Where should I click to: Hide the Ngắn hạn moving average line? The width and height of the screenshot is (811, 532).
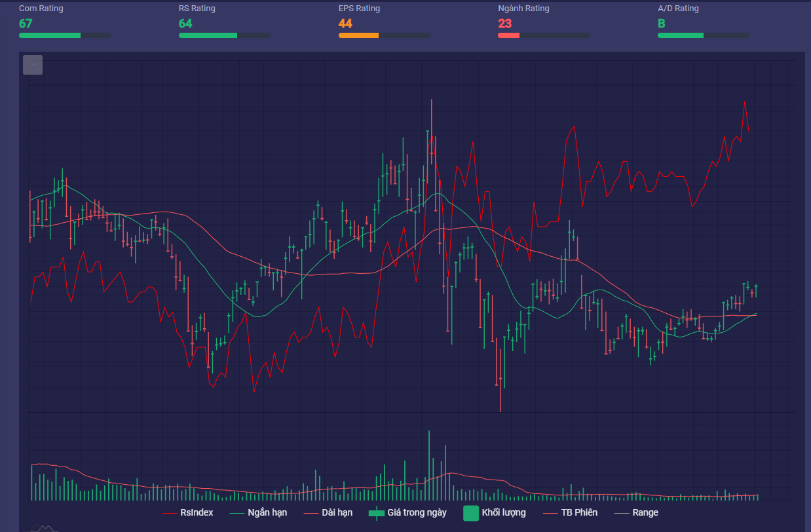point(267,512)
